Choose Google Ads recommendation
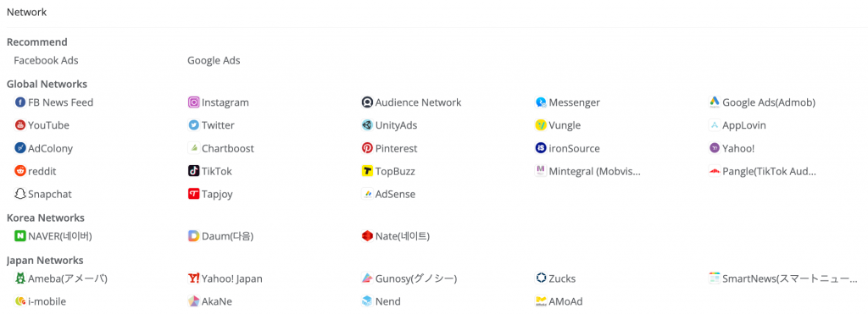 214,61
